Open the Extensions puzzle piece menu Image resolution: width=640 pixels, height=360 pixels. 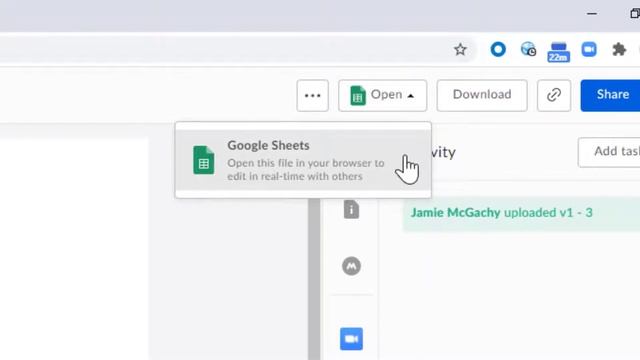point(619,50)
